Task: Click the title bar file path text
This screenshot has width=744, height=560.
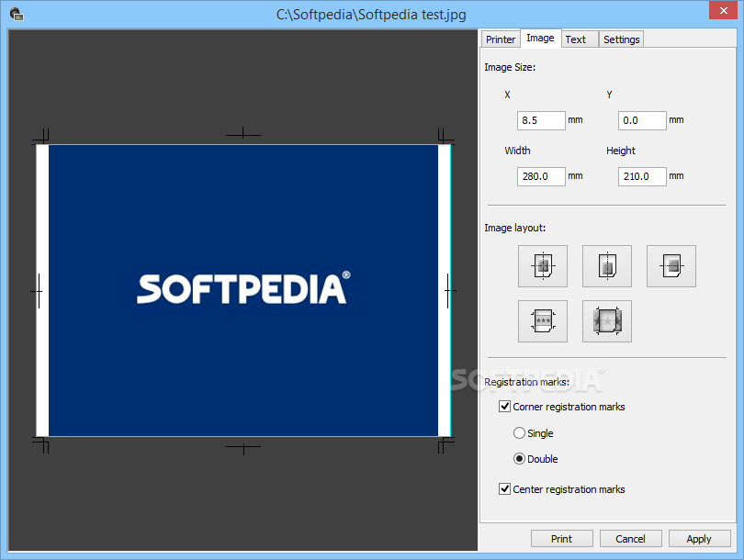Action: [371, 14]
